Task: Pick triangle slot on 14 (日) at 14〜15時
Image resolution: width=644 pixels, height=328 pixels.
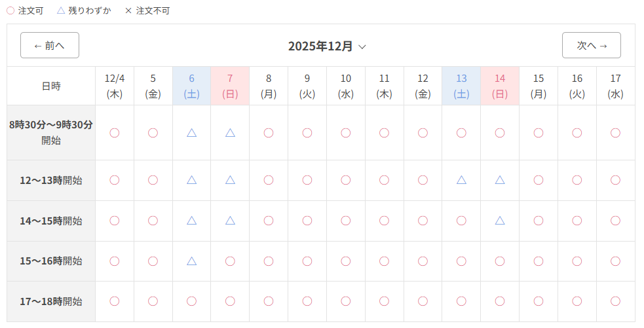Action: point(500,221)
